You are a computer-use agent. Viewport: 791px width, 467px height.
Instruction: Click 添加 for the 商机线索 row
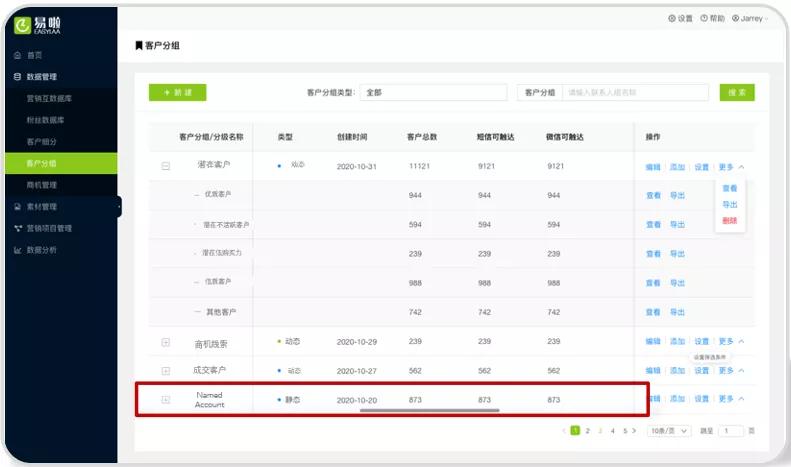click(x=677, y=341)
